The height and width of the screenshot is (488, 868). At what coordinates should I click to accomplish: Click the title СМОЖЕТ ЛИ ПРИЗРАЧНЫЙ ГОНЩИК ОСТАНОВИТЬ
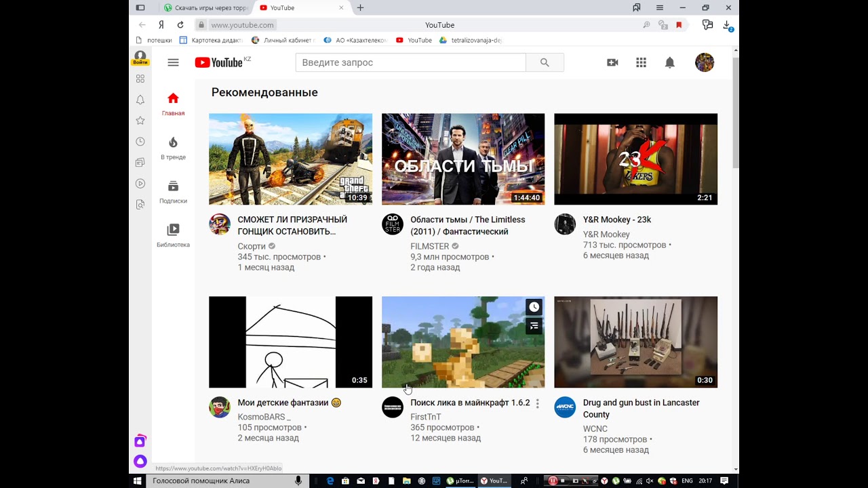tap(292, 226)
